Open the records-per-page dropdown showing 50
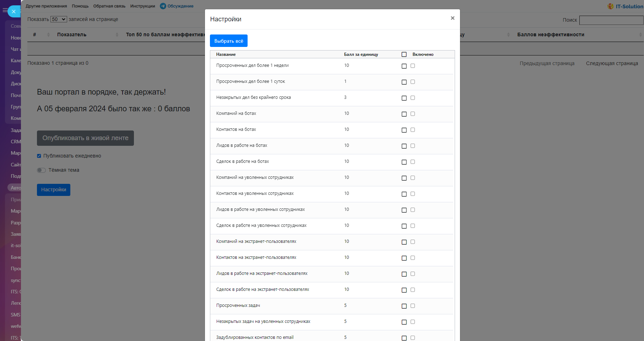Screen dimensions: 644x341 click(58, 19)
